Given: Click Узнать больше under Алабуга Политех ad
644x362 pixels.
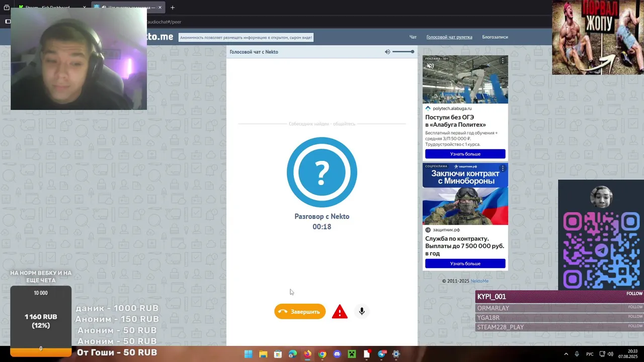Looking at the screenshot, I should pos(465,154).
